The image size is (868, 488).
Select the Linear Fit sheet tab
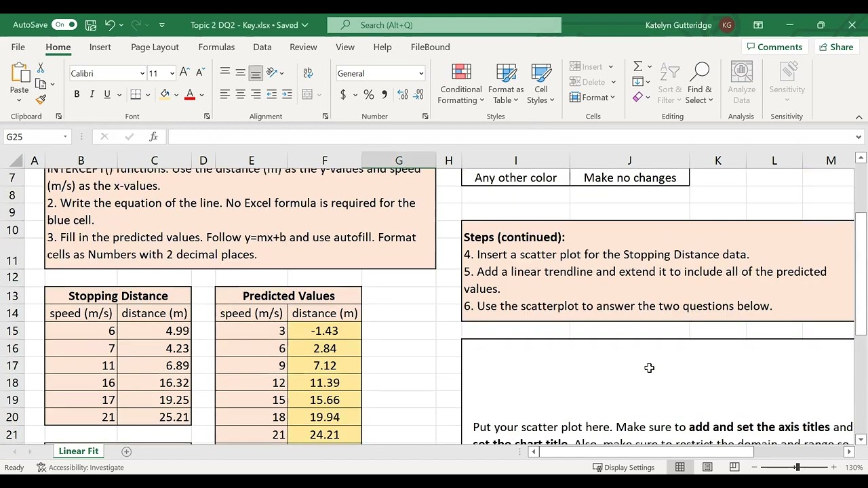point(79,451)
